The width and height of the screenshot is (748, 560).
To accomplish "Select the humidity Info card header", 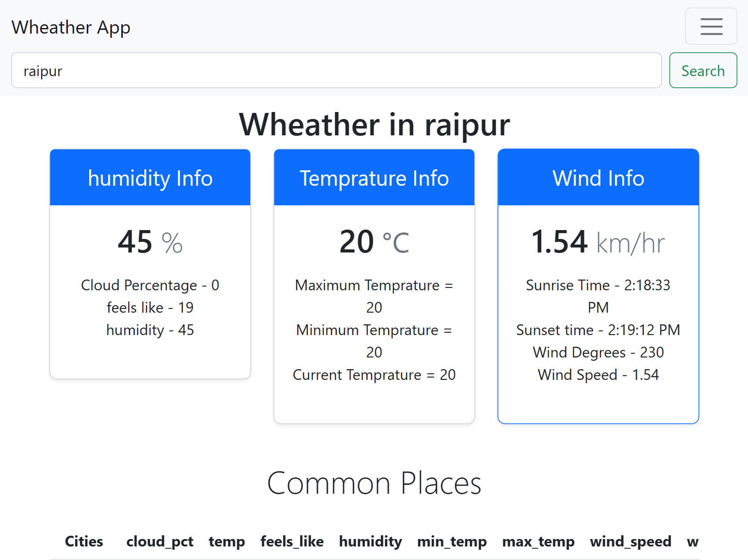I will (150, 178).
